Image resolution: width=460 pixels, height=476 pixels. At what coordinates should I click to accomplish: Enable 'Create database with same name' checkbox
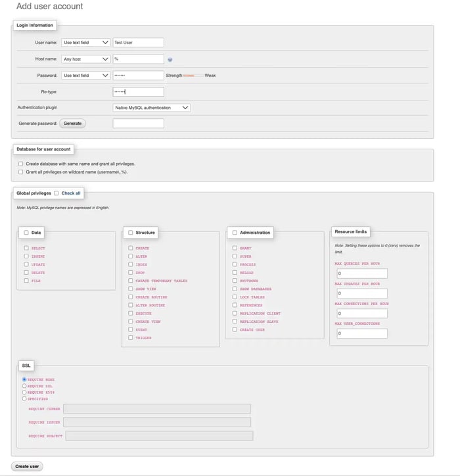tap(21, 164)
